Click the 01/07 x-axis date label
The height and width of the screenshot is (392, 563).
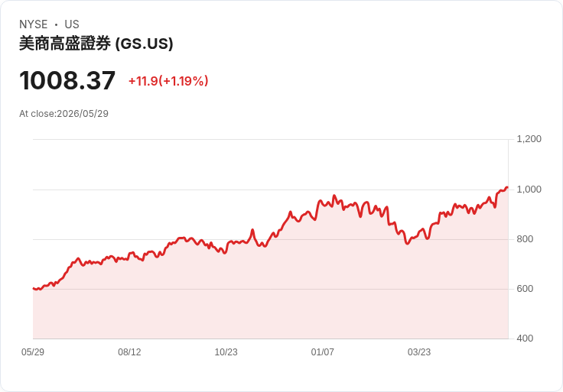pyautogui.click(x=323, y=352)
